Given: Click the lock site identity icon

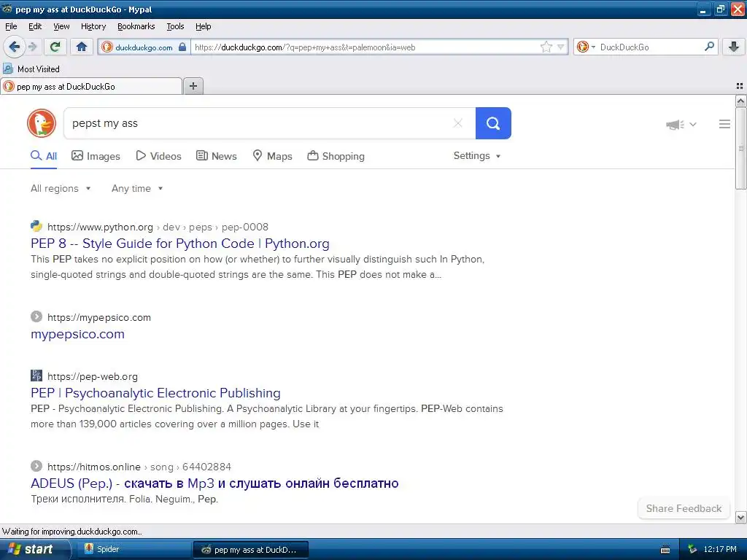Looking at the screenshot, I should (182, 47).
